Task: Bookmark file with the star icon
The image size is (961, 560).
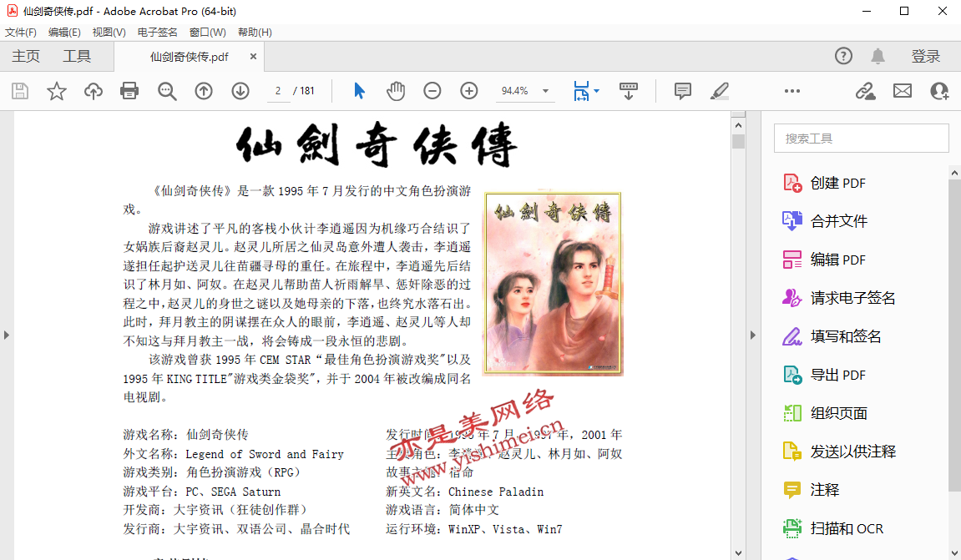Action: coord(57,91)
